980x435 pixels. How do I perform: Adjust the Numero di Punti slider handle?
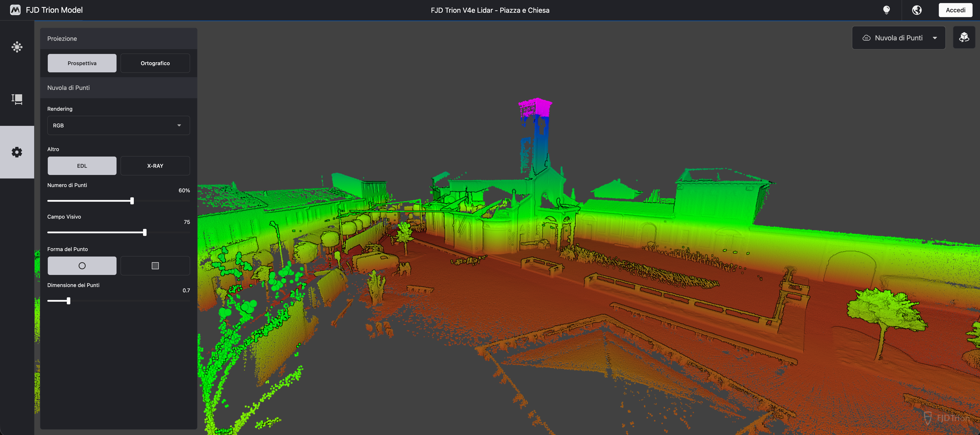tap(132, 201)
